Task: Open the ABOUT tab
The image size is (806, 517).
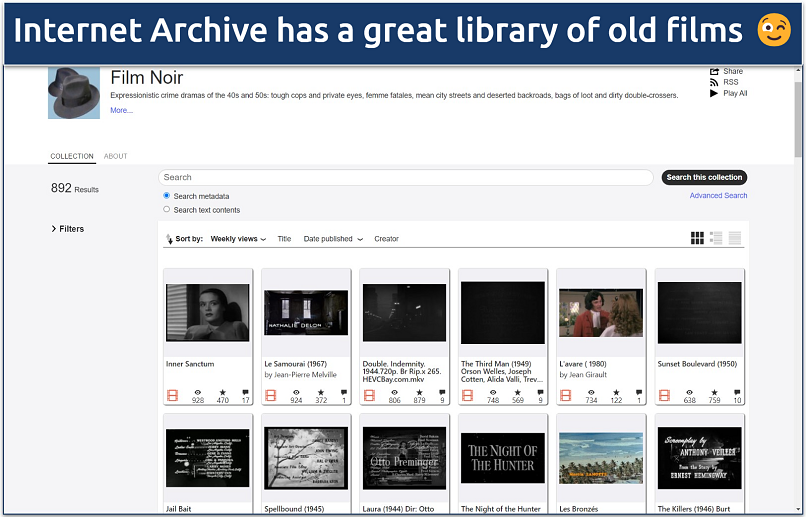Action: coord(116,156)
